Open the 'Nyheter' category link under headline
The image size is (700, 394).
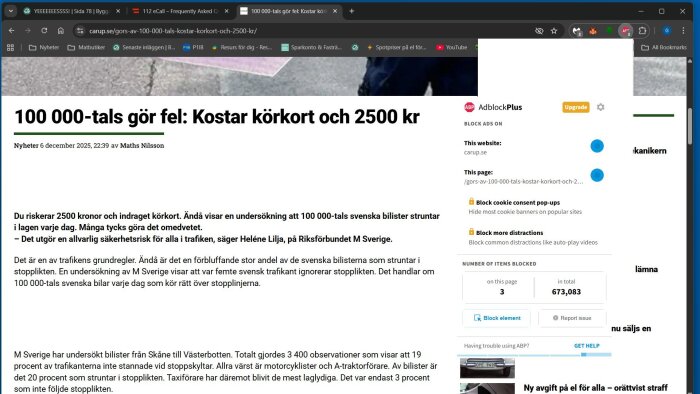coord(26,145)
